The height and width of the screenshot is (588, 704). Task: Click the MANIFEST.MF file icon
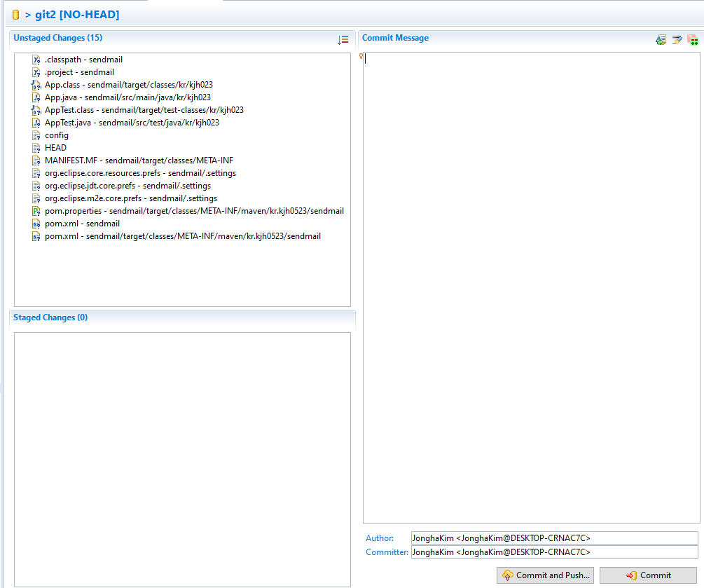tap(36, 160)
